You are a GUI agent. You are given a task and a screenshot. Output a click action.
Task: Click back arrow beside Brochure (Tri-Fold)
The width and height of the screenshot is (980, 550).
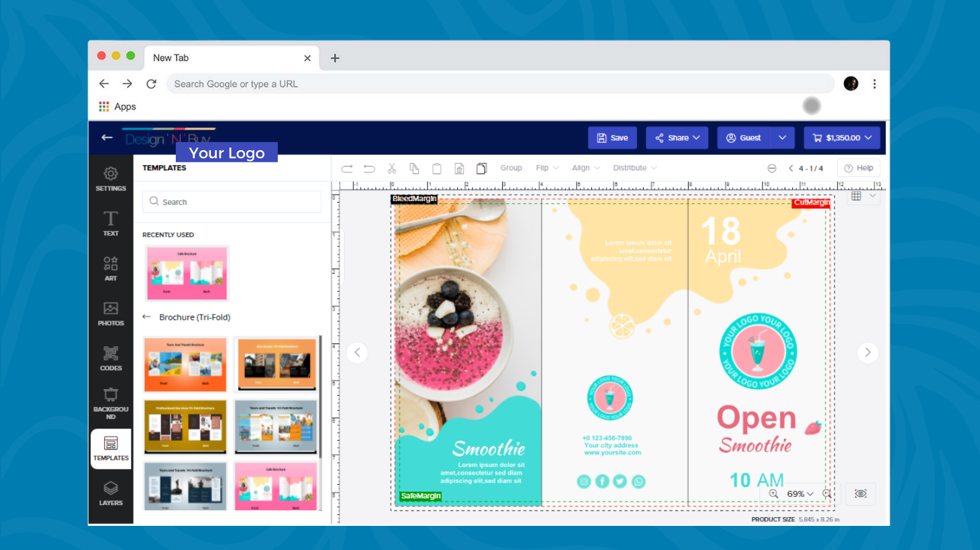[146, 317]
